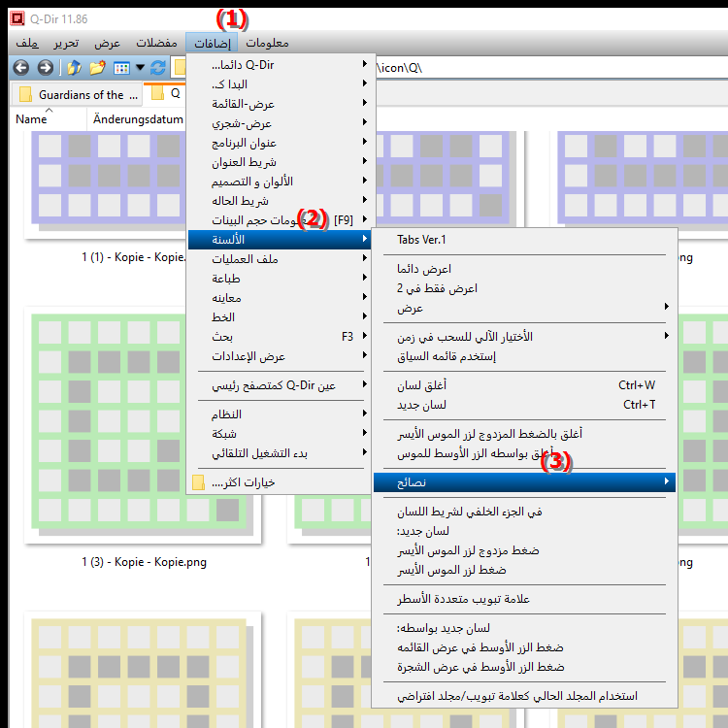Open the الخط submenu
This screenshot has height=728, width=728.
281,317
